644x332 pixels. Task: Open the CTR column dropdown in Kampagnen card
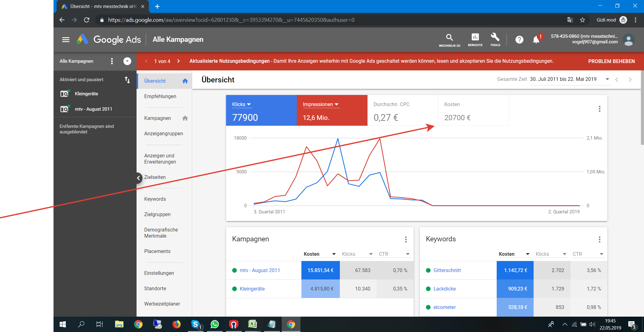point(408,254)
